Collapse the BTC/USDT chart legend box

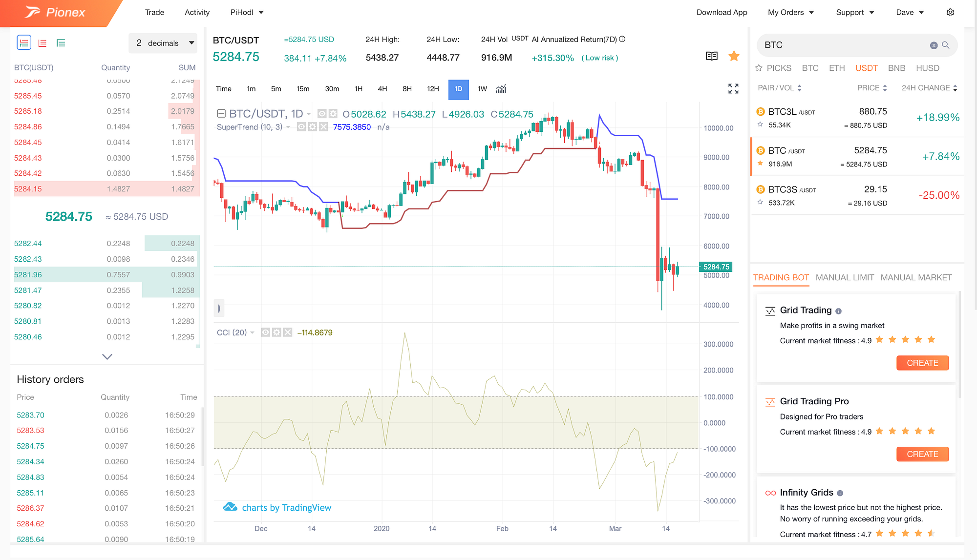pyautogui.click(x=221, y=114)
